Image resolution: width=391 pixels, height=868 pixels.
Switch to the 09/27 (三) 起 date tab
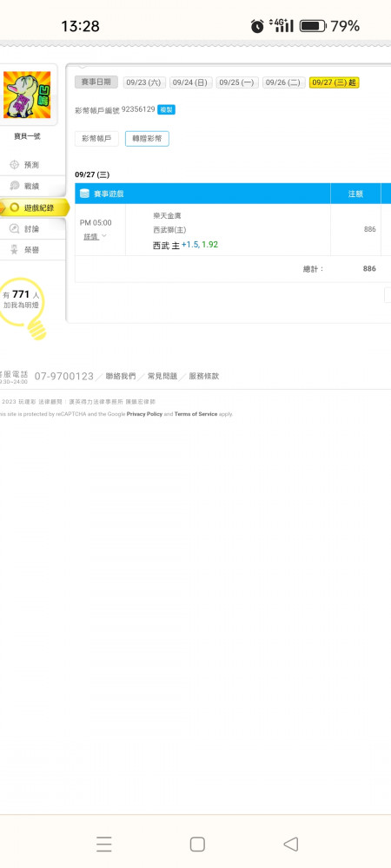(334, 82)
